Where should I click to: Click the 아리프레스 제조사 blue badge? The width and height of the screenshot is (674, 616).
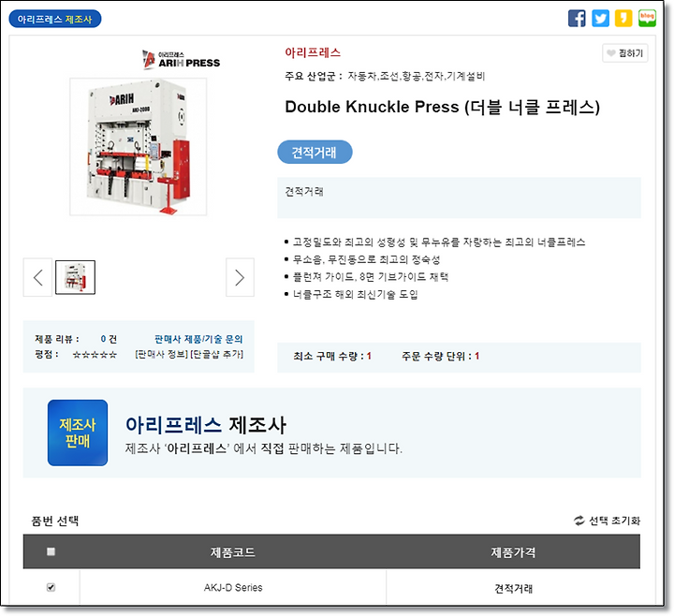55,20
